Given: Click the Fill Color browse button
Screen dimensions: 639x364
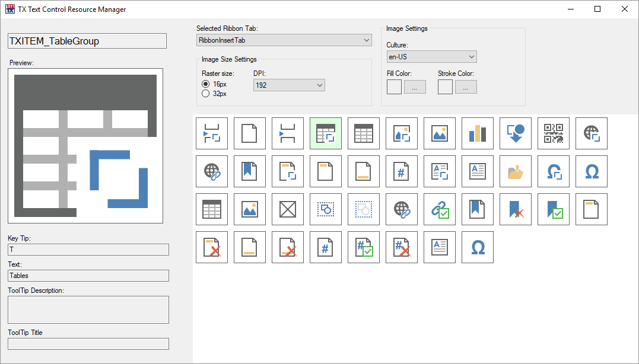Looking at the screenshot, I should pyautogui.click(x=415, y=87).
